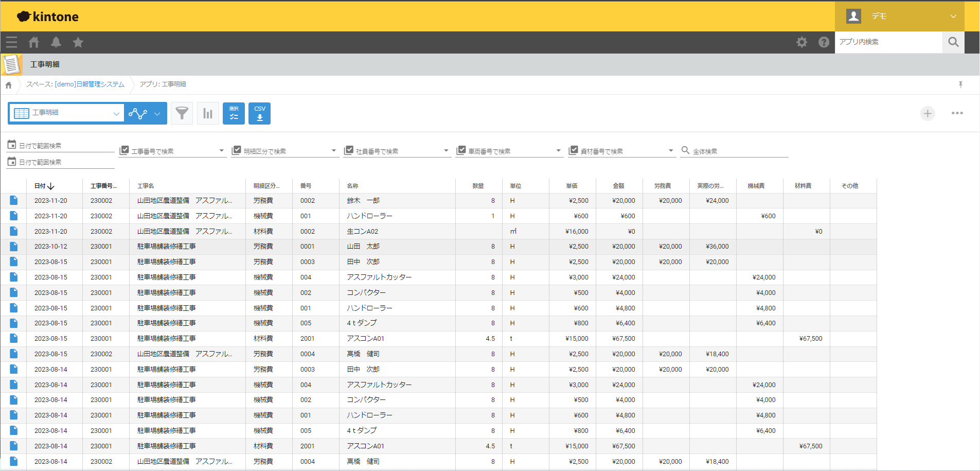
Task: Click the help question mark icon
Action: click(824, 42)
